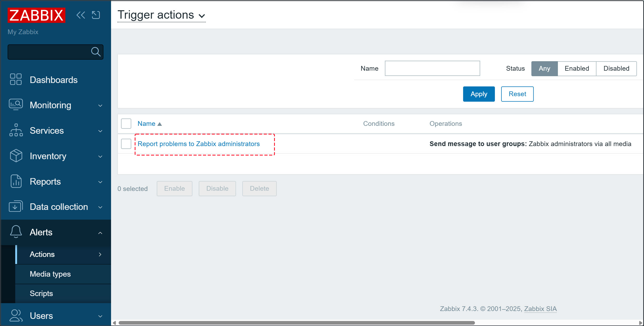
Task: Click the horizontal scrollbar at bottom
Action: (x=297, y=323)
